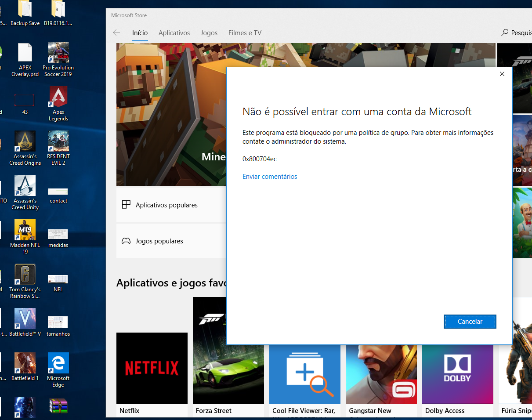The image size is (532, 420).
Task: Open the Jogos populares text link
Action: click(x=159, y=241)
